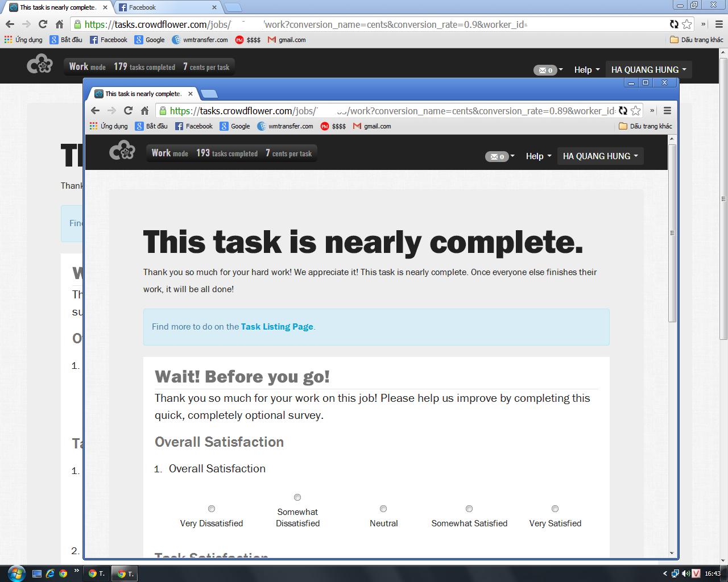Select Very Dissatisfied for Overall Satisfaction

(x=212, y=509)
